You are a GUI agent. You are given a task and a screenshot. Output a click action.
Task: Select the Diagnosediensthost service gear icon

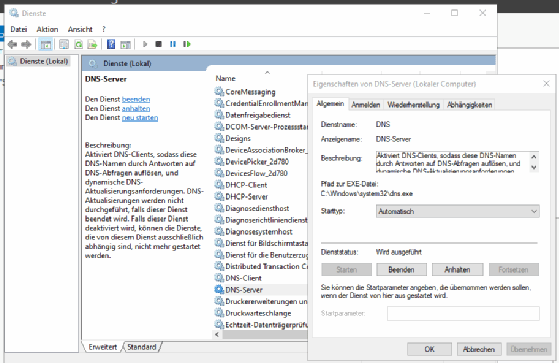[219, 208]
